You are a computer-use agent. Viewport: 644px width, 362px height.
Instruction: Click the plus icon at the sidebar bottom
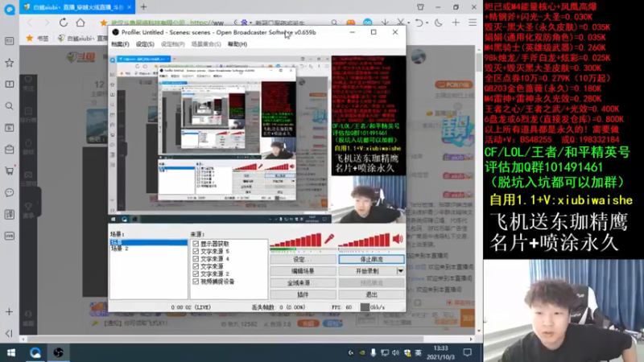tap(9, 312)
